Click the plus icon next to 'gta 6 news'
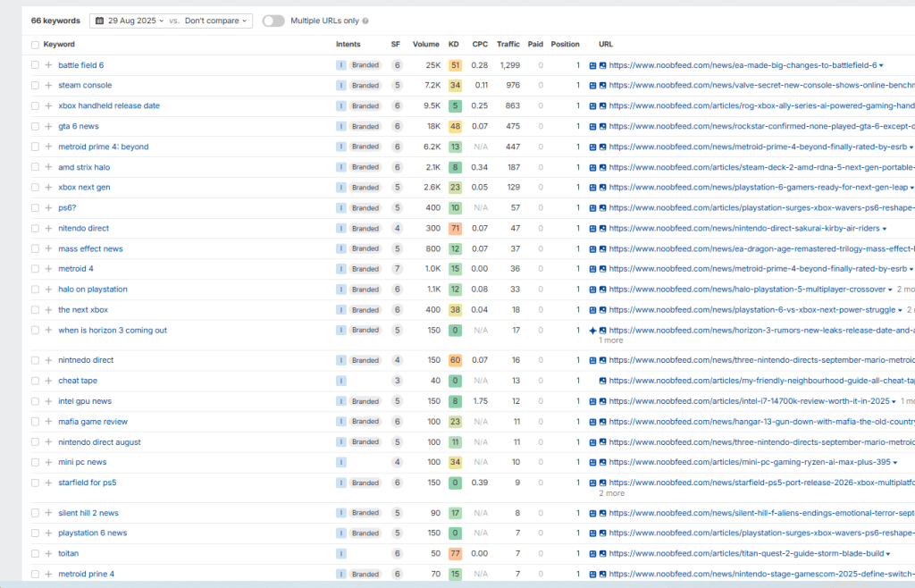This screenshot has width=915, height=588. tap(48, 126)
